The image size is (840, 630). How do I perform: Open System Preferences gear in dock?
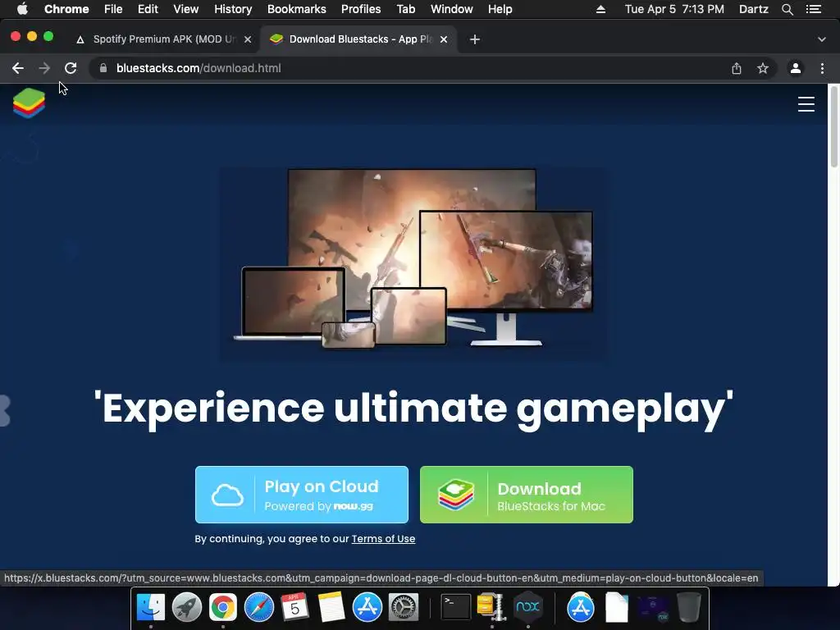pyautogui.click(x=404, y=608)
